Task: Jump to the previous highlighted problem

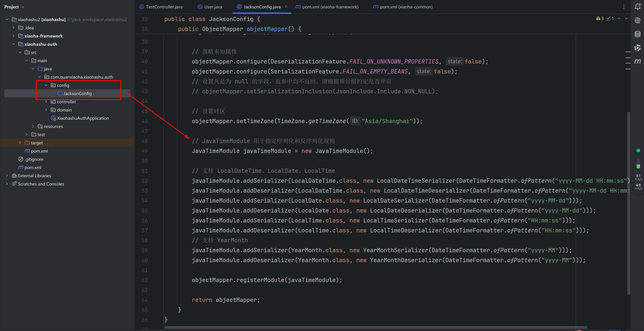Action: point(619,18)
